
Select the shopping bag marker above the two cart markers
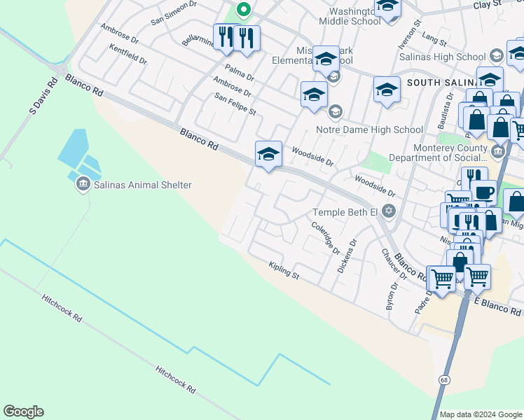pyautogui.click(x=460, y=262)
